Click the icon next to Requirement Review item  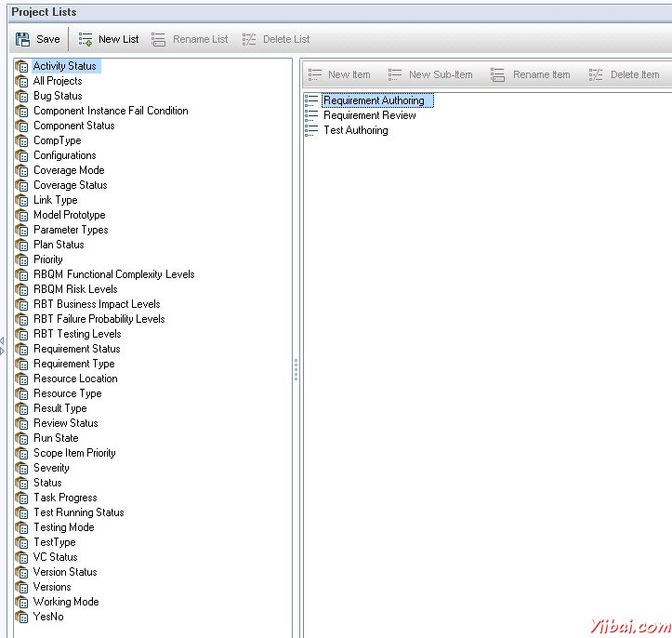[x=311, y=116]
